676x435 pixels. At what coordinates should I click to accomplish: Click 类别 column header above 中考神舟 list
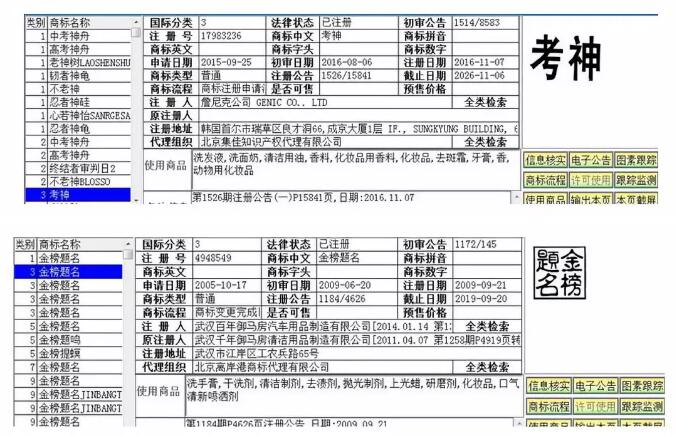coord(36,22)
